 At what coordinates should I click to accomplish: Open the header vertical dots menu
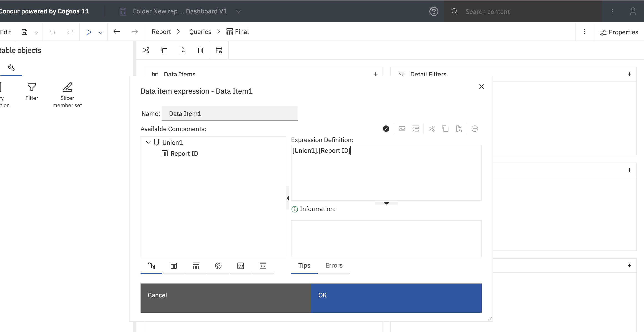pos(612,12)
